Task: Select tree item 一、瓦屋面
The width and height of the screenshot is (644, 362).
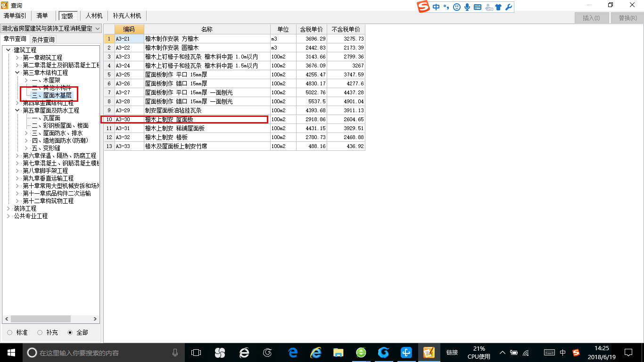Action: (46, 118)
